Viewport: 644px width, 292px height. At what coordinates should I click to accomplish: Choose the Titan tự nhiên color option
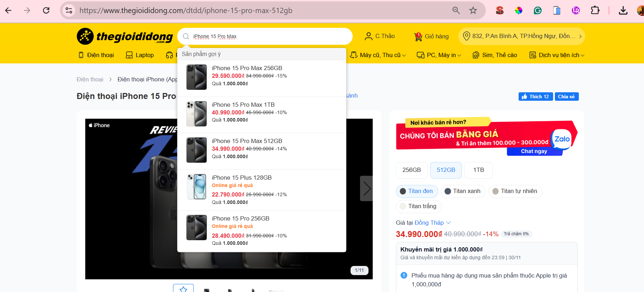point(515,191)
